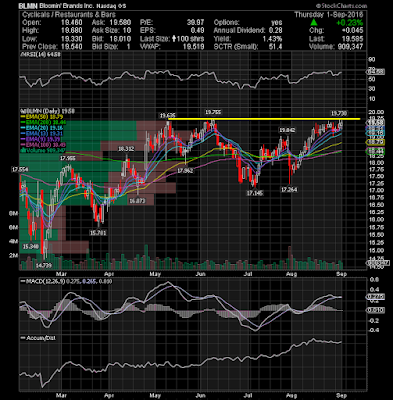The width and height of the screenshot is (393, 400).
Task: Click the 17.962 price label
Action: (185, 170)
